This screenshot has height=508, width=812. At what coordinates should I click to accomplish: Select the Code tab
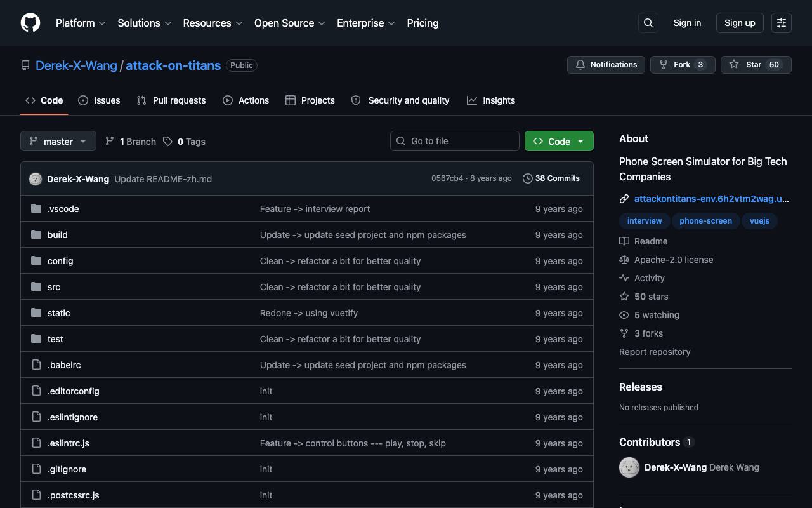click(44, 100)
